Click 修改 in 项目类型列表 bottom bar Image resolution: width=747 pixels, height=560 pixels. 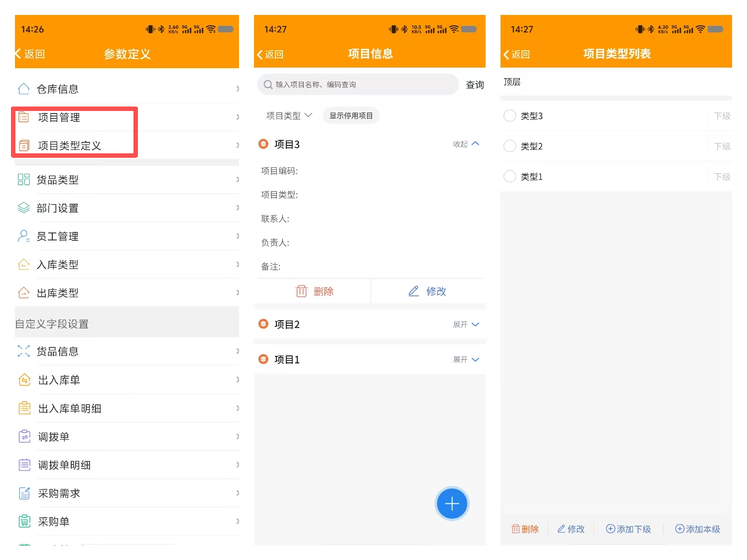[x=571, y=529]
